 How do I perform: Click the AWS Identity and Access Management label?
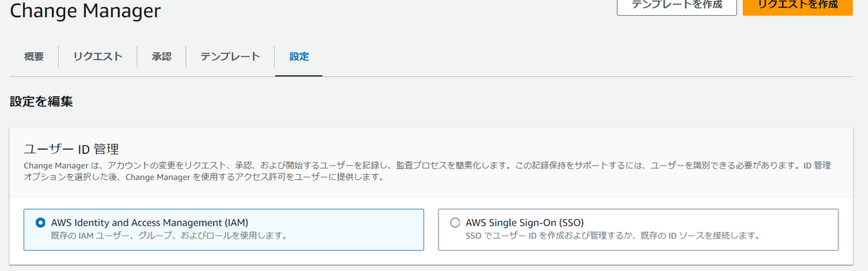pyautogui.click(x=155, y=223)
